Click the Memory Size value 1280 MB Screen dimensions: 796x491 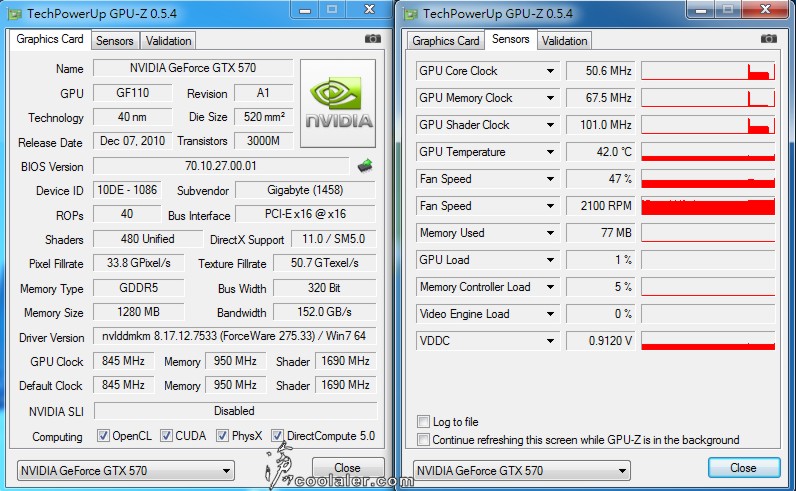139,312
